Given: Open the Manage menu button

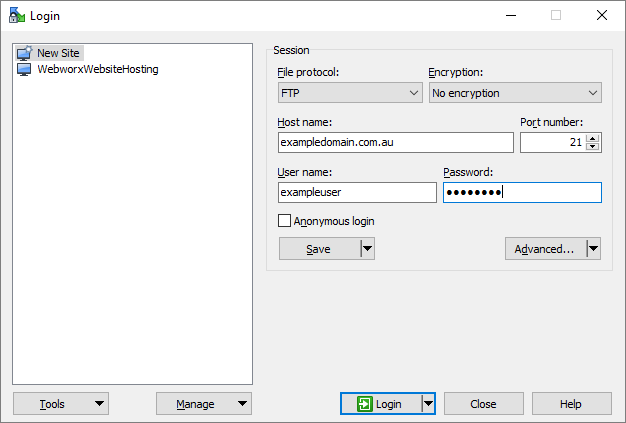Looking at the screenshot, I should [x=204, y=404].
